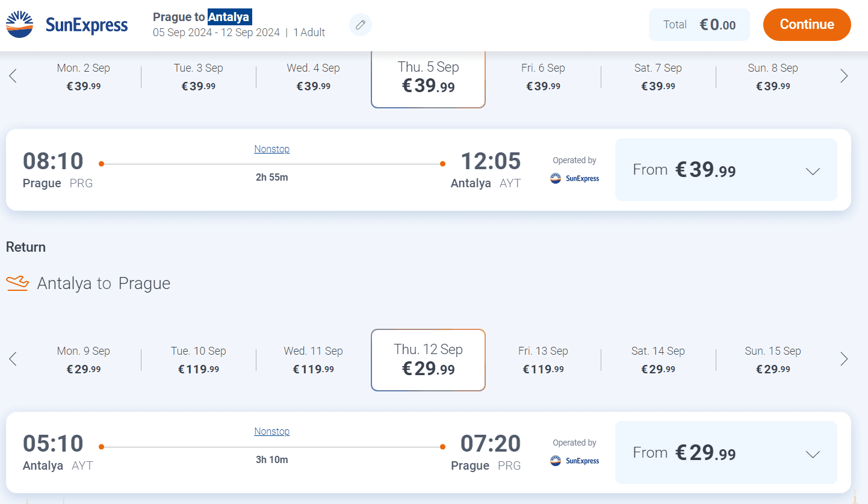Expand the €39.99 outbound fare options
This screenshot has width=868, height=504.
pos(726,170)
